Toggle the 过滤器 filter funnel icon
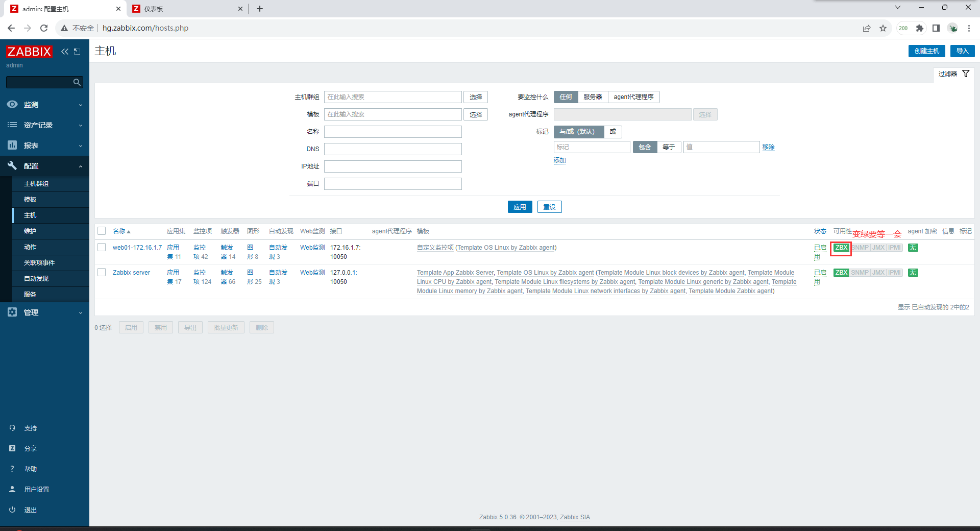Image resolution: width=980 pixels, height=531 pixels. (x=966, y=74)
